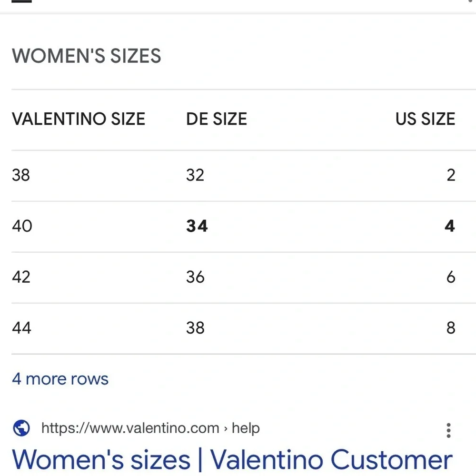The image size is (476, 476).
Task: Click the DE size 32 cell
Action: coord(195,175)
